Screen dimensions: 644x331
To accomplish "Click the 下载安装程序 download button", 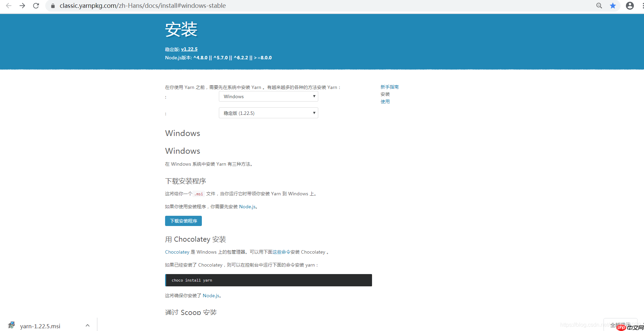I will [183, 221].
